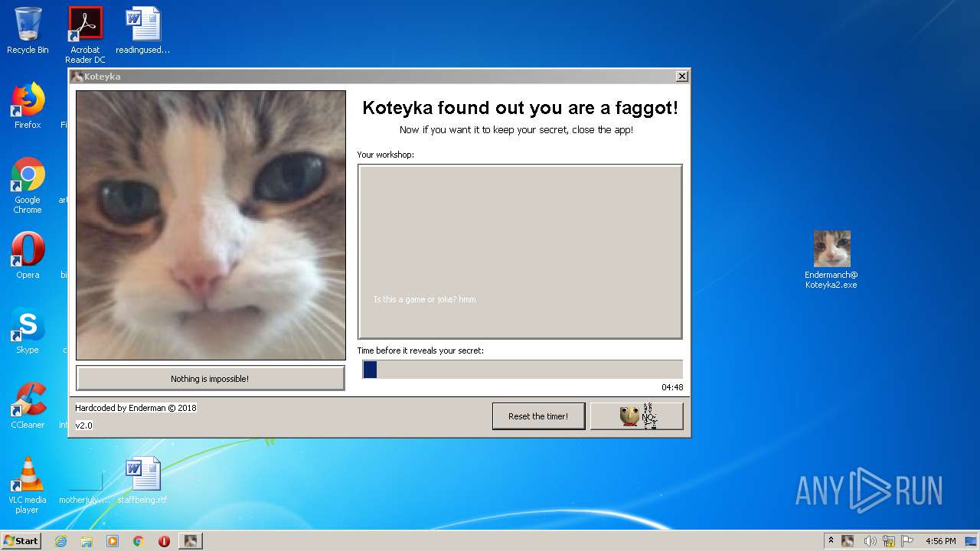The width and height of the screenshot is (980, 551).
Task: Open the VLC media player shortcut
Action: click(28, 485)
